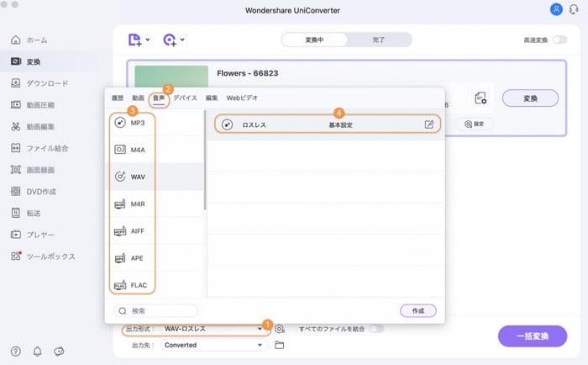Open the file merge (ファイル結合) sidebar item

click(39, 148)
